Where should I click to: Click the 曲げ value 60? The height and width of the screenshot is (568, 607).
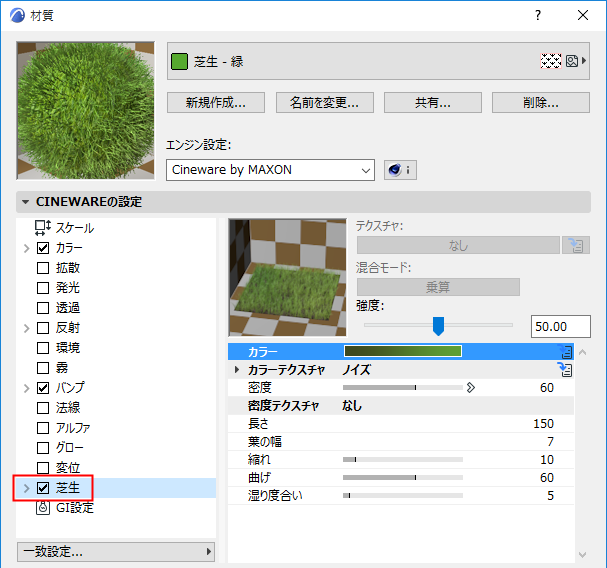click(x=547, y=477)
